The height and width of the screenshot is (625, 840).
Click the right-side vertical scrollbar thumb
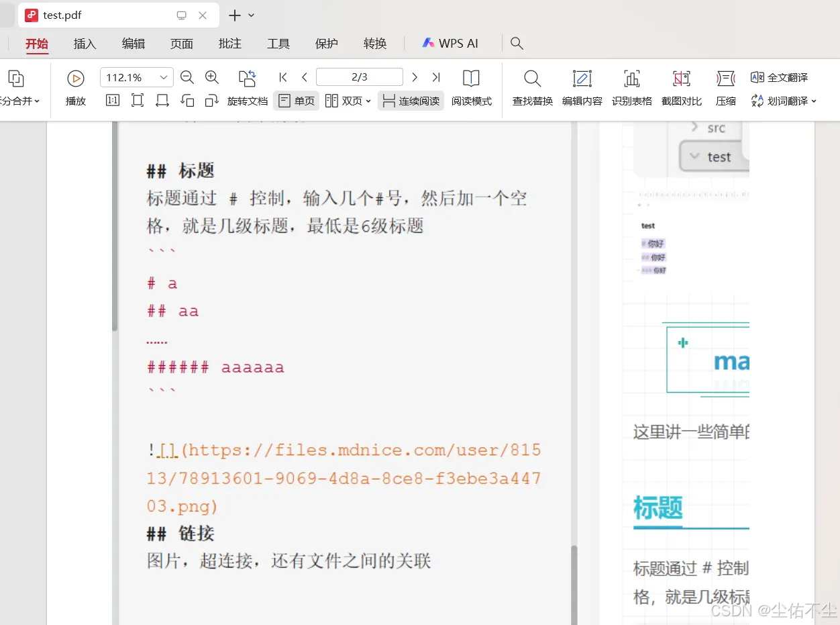pyautogui.click(x=574, y=585)
